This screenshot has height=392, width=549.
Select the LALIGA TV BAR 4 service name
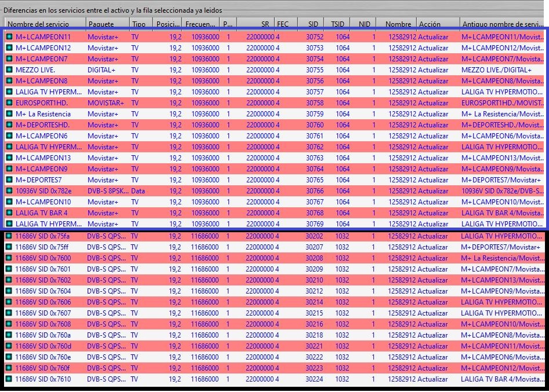(42, 213)
